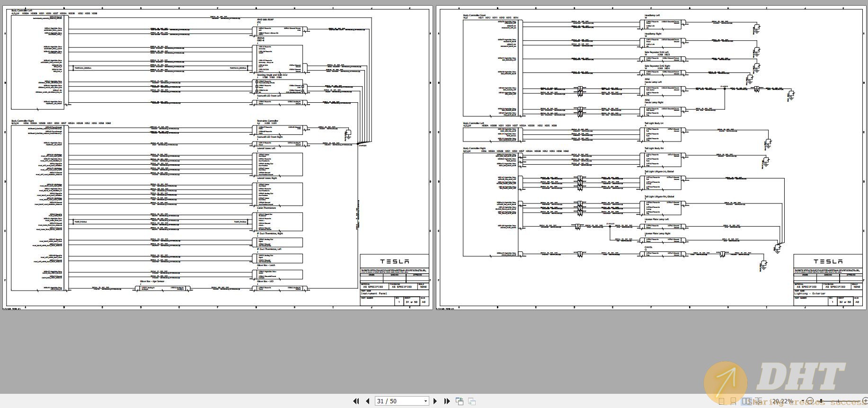Click 'Restraints Controller' label on left page
The image size is (868, 408).
pos(267,121)
